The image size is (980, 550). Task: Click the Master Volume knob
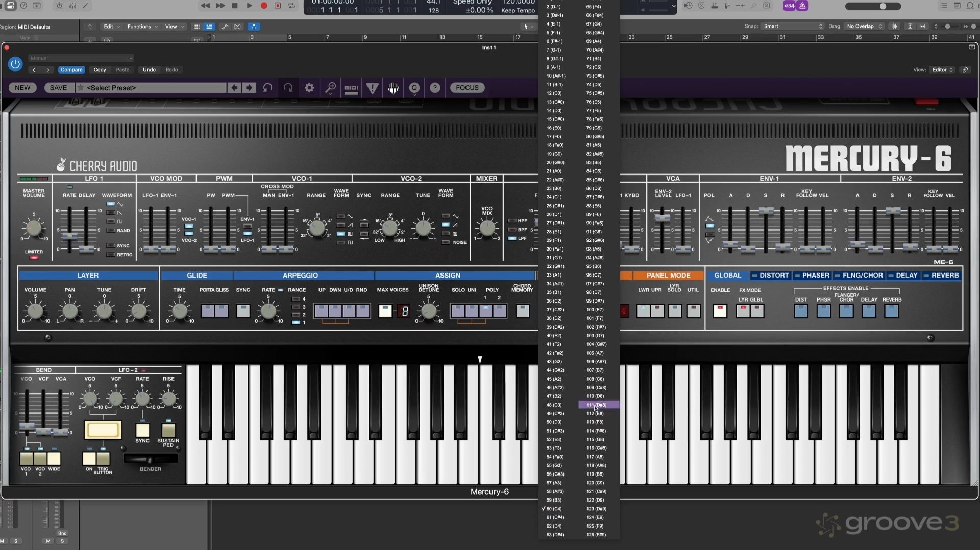(x=34, y=228)
